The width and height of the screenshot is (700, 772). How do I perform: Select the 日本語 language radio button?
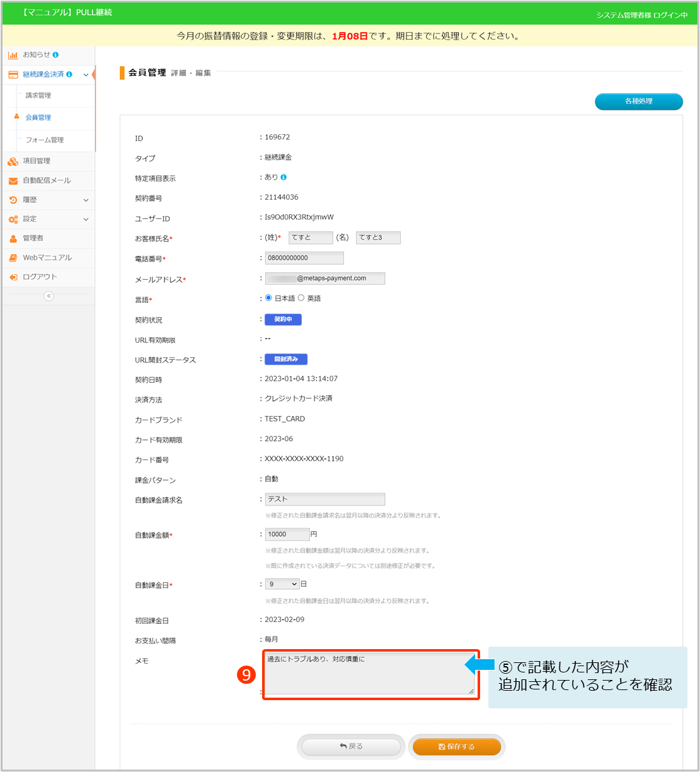pyautogui.click(x=268, y=298)
